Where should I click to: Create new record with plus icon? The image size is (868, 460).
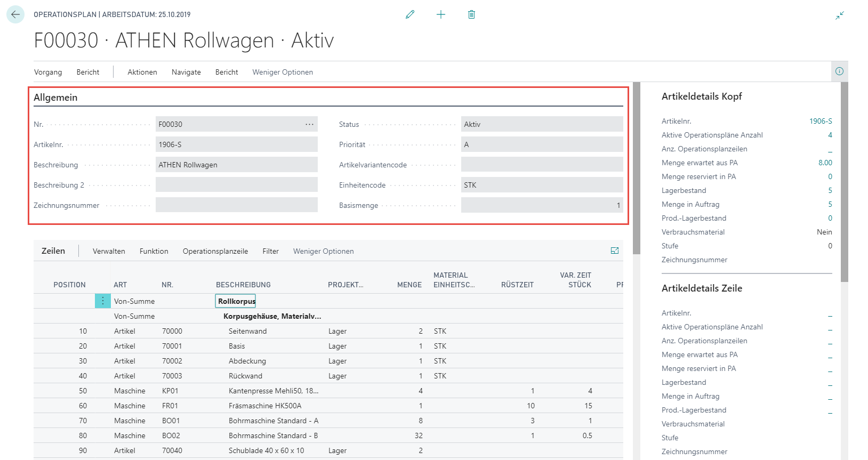point(441,14)
